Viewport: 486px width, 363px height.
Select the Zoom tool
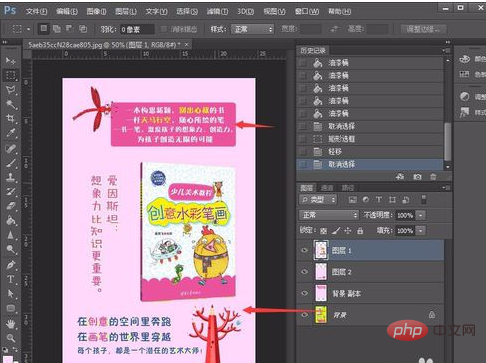click(11, 338)
